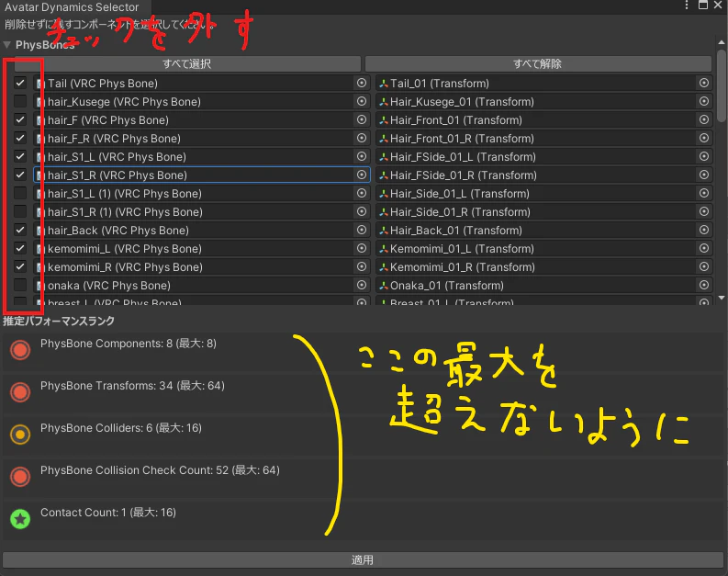Open object picker for hair_S1_L (1) Phys Bone
Viewport: 728px width, 576px height.
[362, 193]
